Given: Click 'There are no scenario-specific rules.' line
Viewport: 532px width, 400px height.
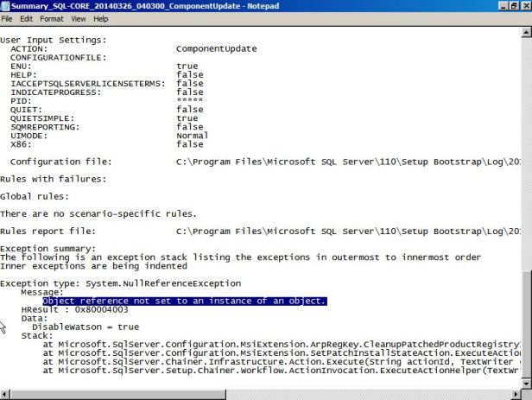Looking at the screenshot, I should (98, 213).
